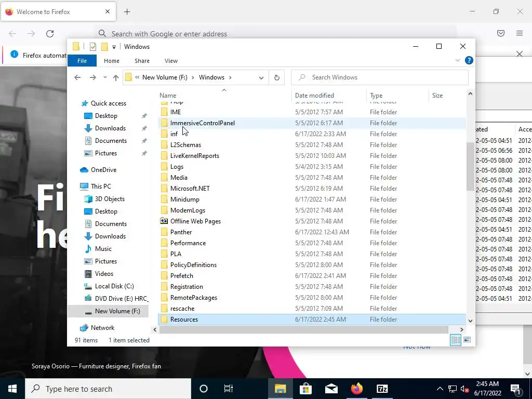
Task: Sort by Date modified column header
Action: tap(329, 96)
